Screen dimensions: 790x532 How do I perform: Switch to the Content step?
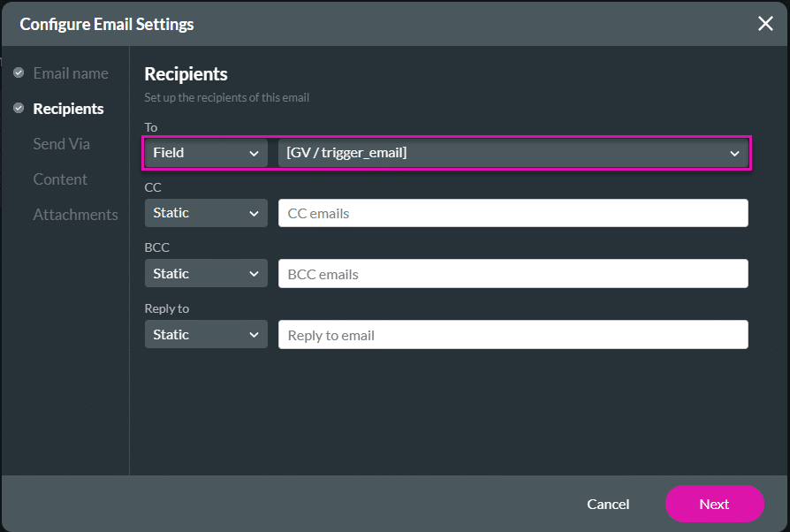[59, 179]
